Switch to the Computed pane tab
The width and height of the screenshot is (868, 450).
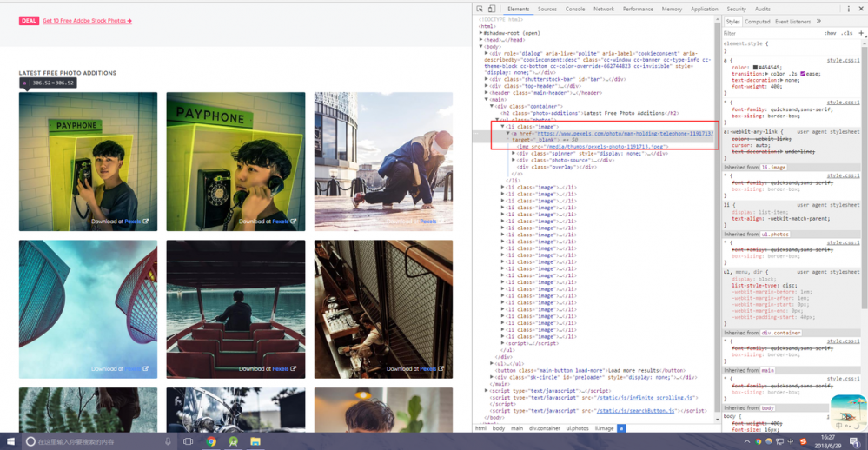(x=758, y=22)
